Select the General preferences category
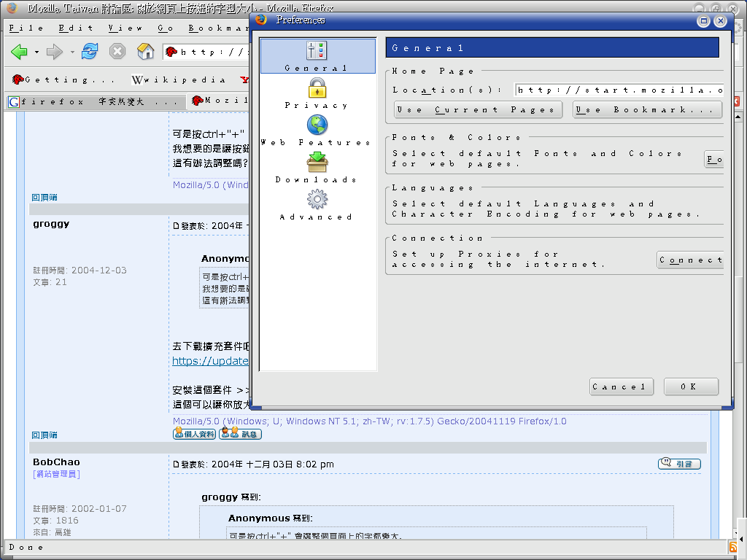 317,56
